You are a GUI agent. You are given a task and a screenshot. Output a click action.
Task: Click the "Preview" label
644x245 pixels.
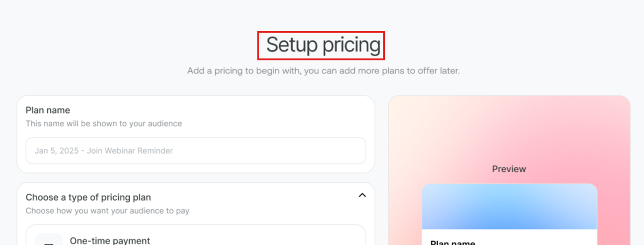tap(509, 169)
